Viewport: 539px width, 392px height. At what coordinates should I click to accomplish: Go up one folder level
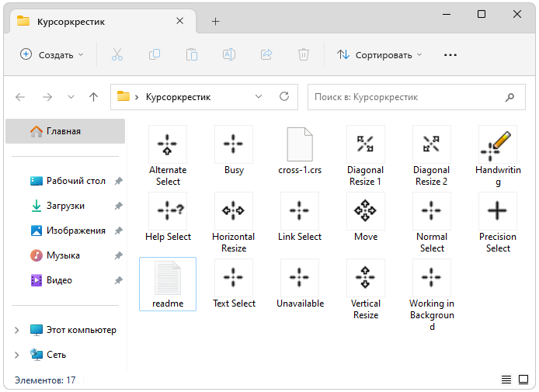(93, 97)
